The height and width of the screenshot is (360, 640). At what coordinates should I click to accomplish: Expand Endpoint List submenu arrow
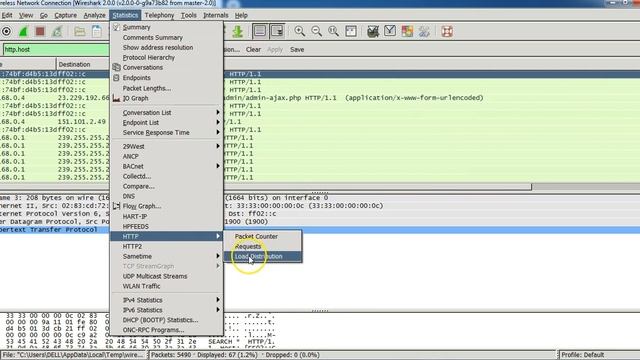[x=218, y=122]
